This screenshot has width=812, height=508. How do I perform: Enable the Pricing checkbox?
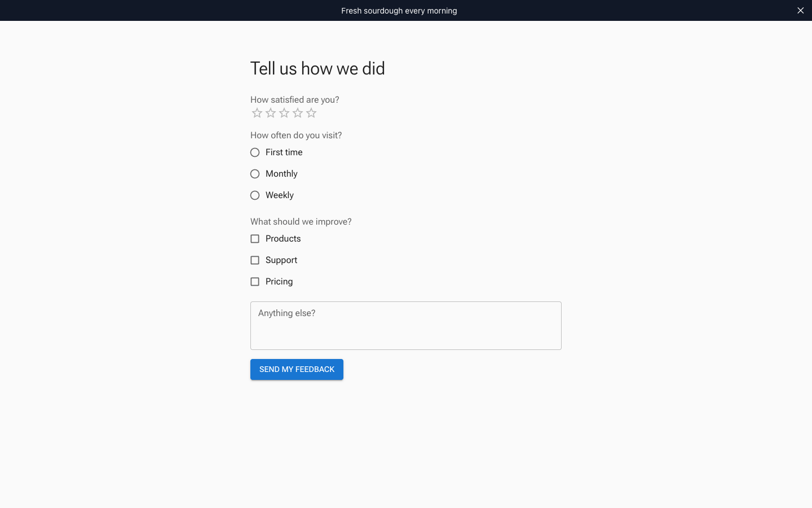click(x=255, y=282)
